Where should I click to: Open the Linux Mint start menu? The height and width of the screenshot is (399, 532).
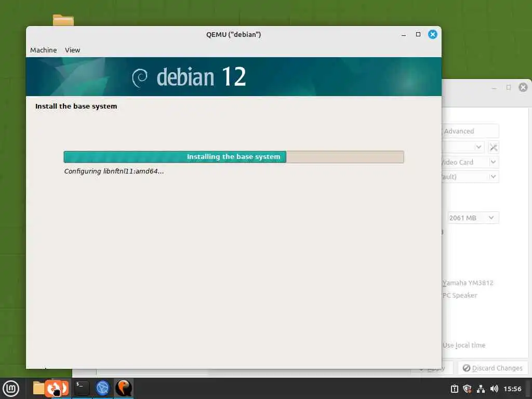(x=11, y=388)
